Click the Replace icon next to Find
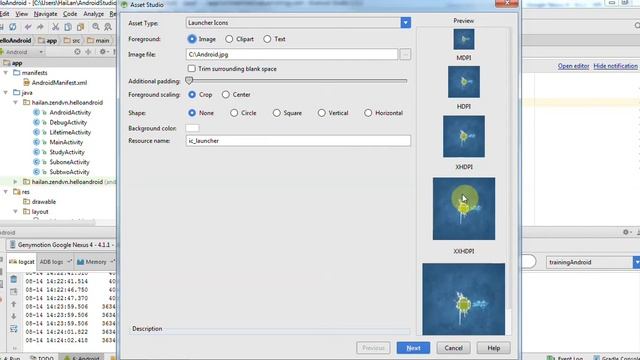This screenshot has height=360, width=640. click(x=108, y=27)
